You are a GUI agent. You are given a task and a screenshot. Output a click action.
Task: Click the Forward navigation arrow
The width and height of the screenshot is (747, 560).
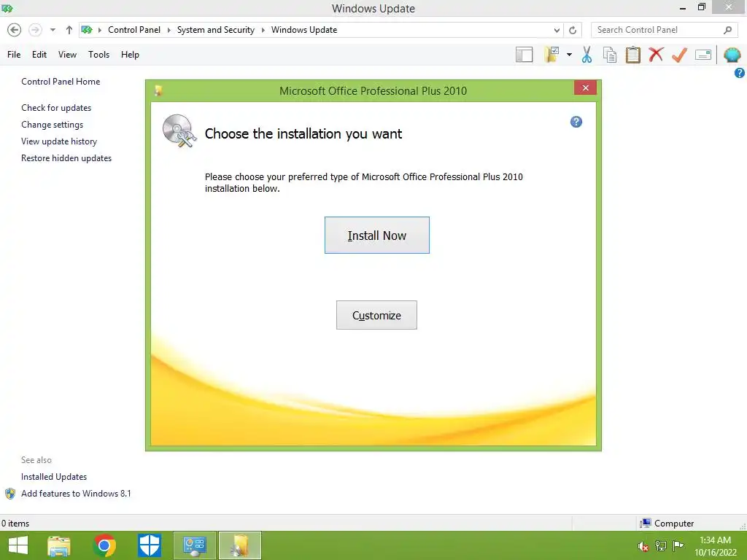[x=35, y=30]
